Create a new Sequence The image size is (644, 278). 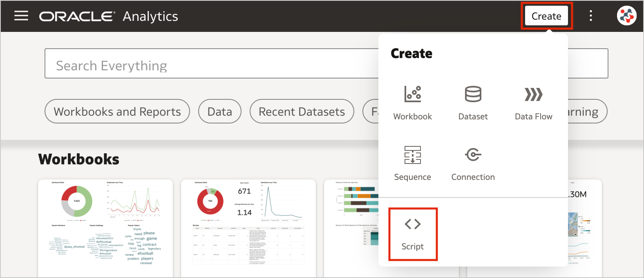pos(413,164)
